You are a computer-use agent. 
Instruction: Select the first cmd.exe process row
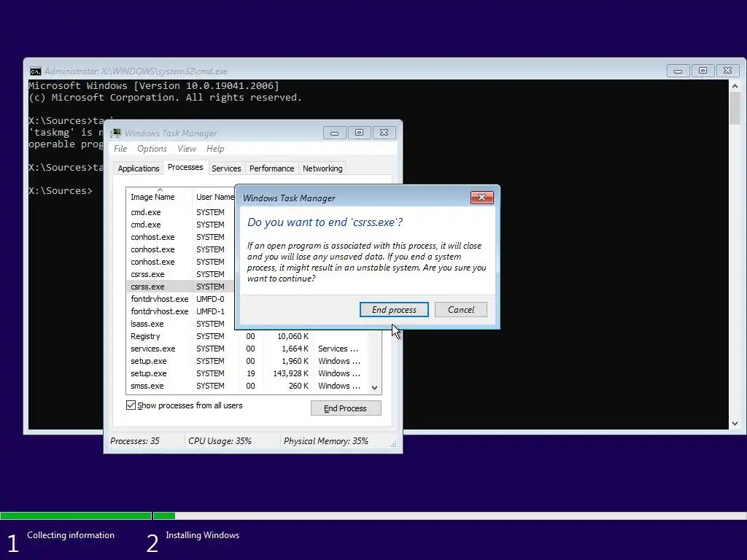coord(181,212)
